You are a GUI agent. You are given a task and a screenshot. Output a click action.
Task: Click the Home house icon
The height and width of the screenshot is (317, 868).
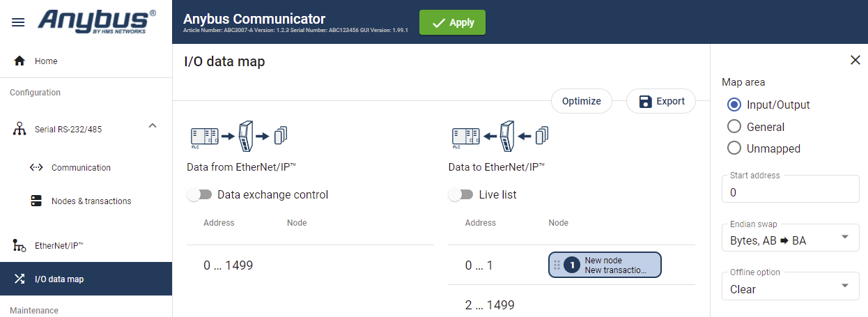[x=20, y=61]
